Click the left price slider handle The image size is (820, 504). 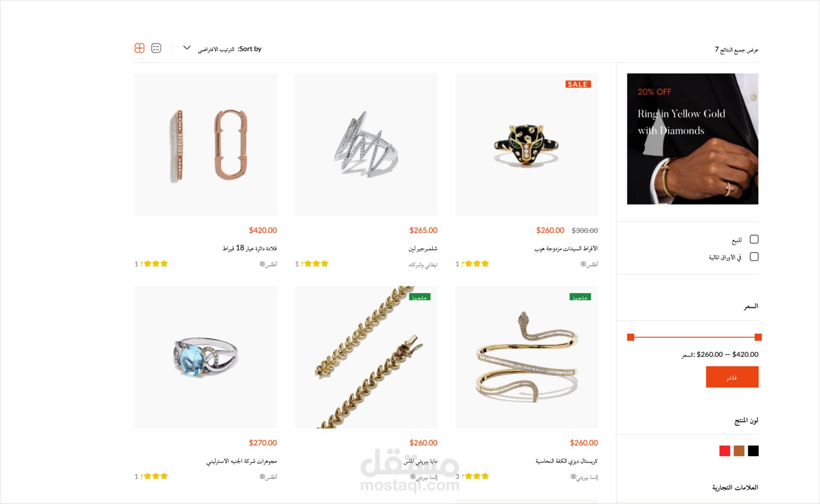point(630,337)
